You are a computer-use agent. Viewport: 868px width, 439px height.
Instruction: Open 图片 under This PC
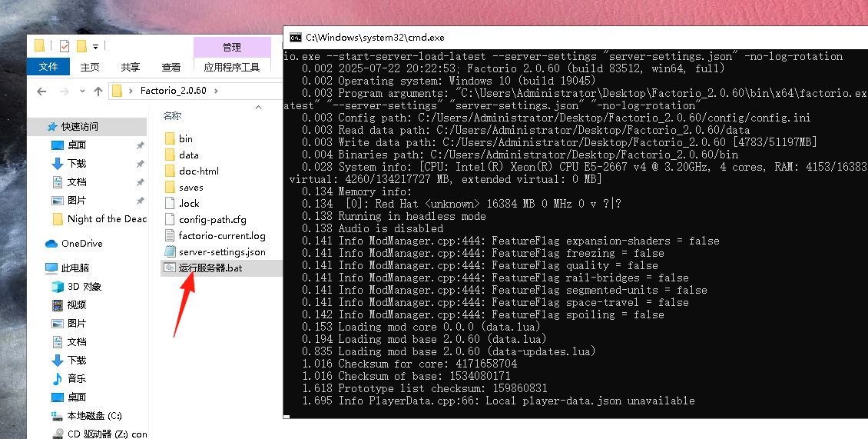coord(76,323)
